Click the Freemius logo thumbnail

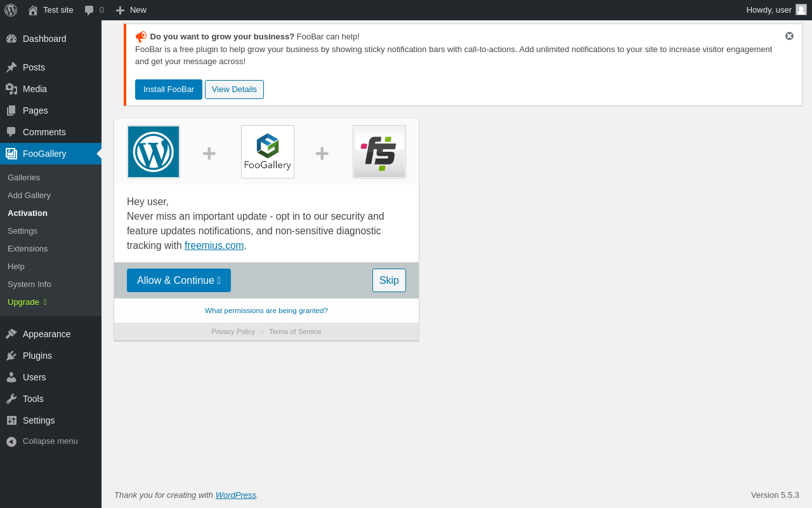[x=379, y=152]
